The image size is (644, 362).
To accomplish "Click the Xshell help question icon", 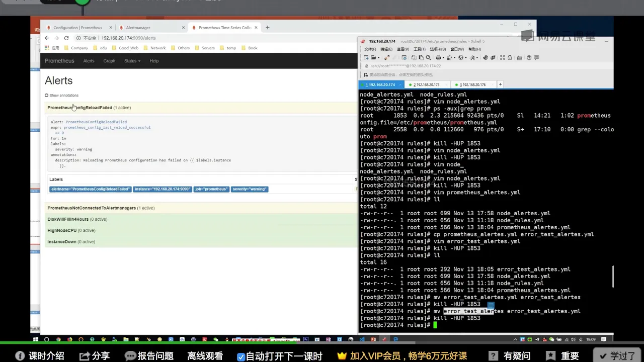I will pyautogui.click(x=529, y=58).
